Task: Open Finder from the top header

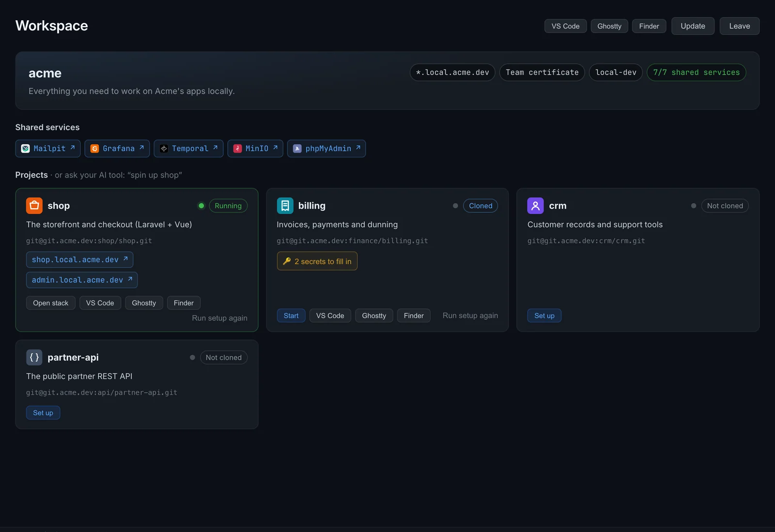Action: 649,26
